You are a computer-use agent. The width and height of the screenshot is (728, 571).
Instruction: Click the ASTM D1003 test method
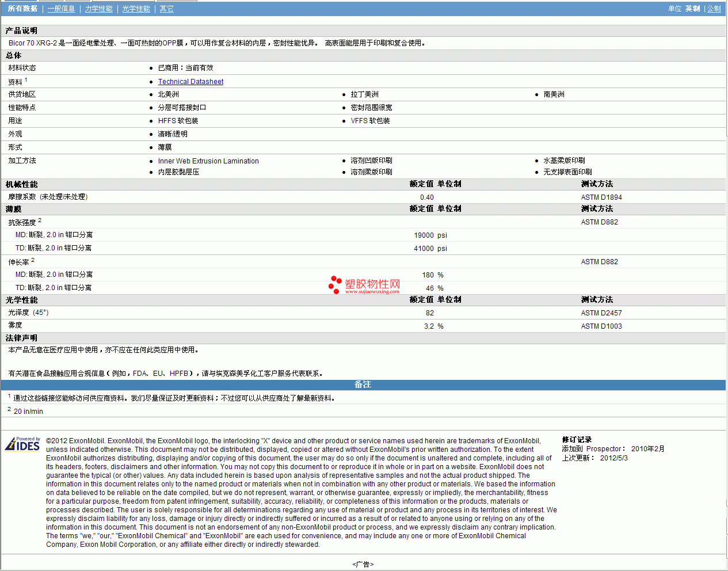pos(601,326)
